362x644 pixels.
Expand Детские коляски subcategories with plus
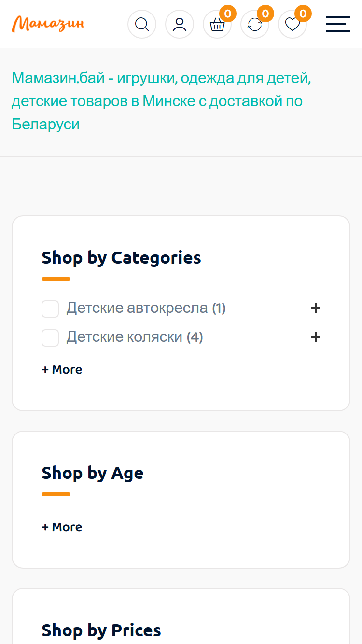[x=316, y=337]
